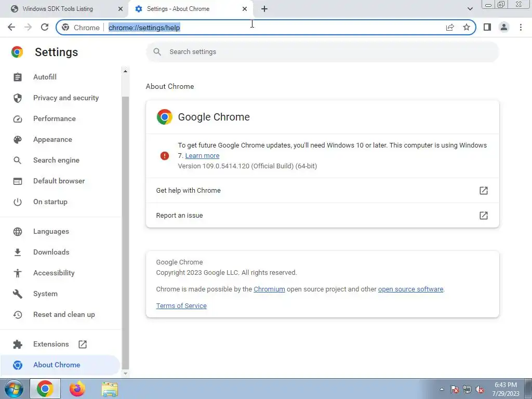The width and height of the screenshot is (532, 399).
Task: Open Downloads settings
Action: click(x=51, y=252)
